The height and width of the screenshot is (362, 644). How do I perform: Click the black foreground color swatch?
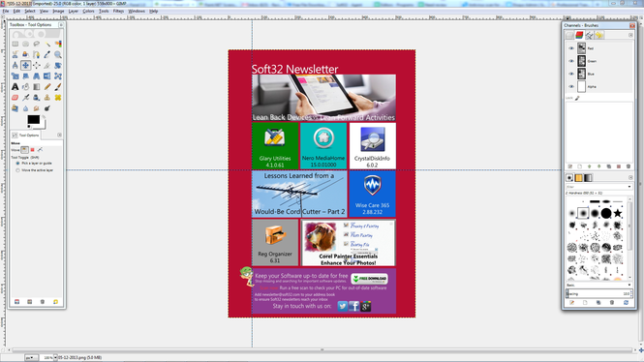[x=33, y=119]
